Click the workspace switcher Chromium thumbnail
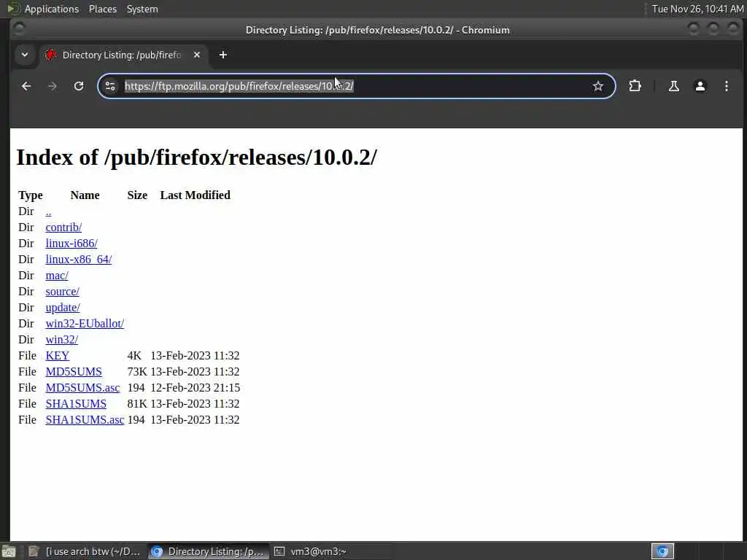 click(662, 551)
